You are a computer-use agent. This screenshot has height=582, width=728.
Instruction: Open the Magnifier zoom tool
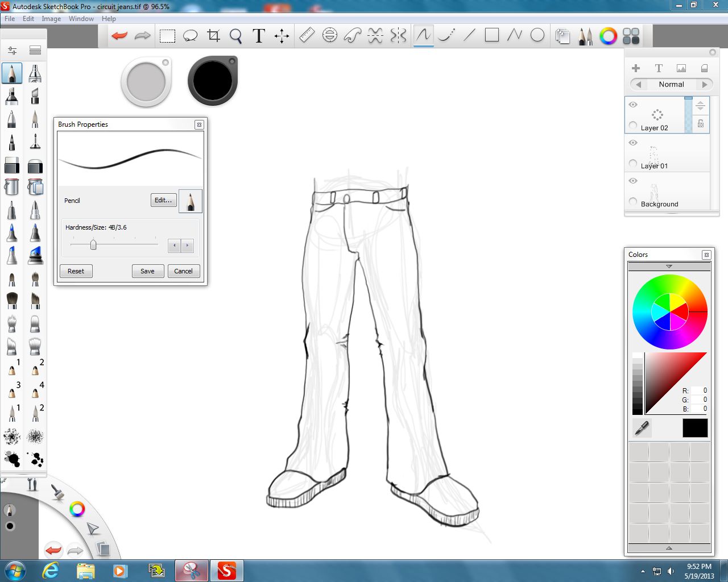click(235, 35)
